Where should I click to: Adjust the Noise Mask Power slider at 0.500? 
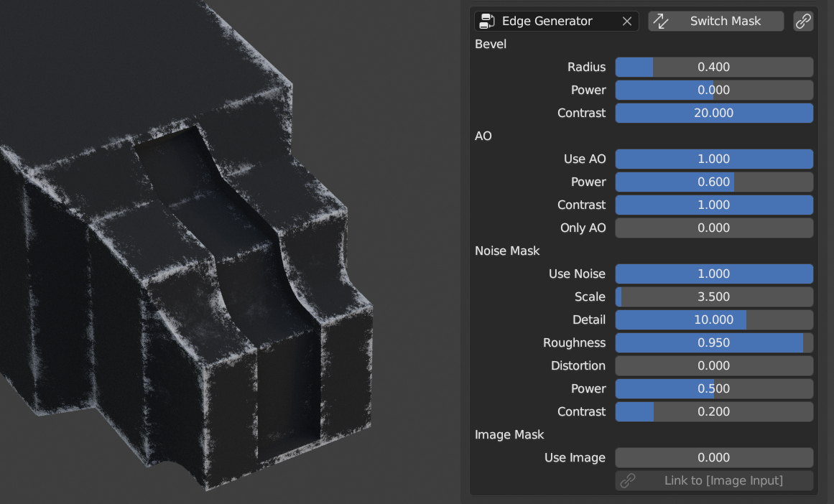(x=714, y=388)
